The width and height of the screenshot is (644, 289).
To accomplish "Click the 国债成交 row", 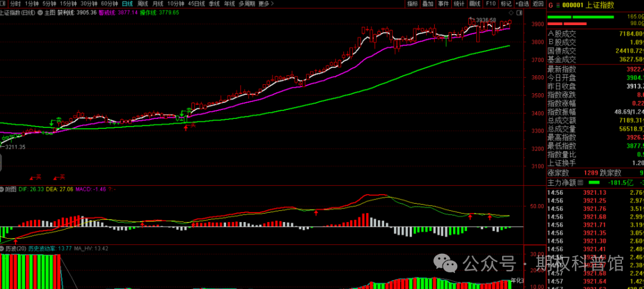I will [x=595, y=51].
